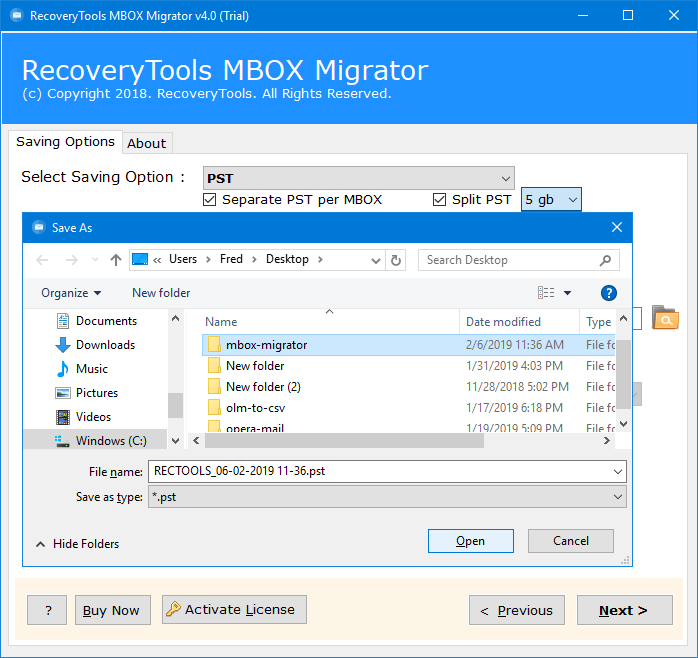Click the 11/28/2018 5:02 PM date cell
The height and width of the screenshot is (658, 698).
point(517,387)
